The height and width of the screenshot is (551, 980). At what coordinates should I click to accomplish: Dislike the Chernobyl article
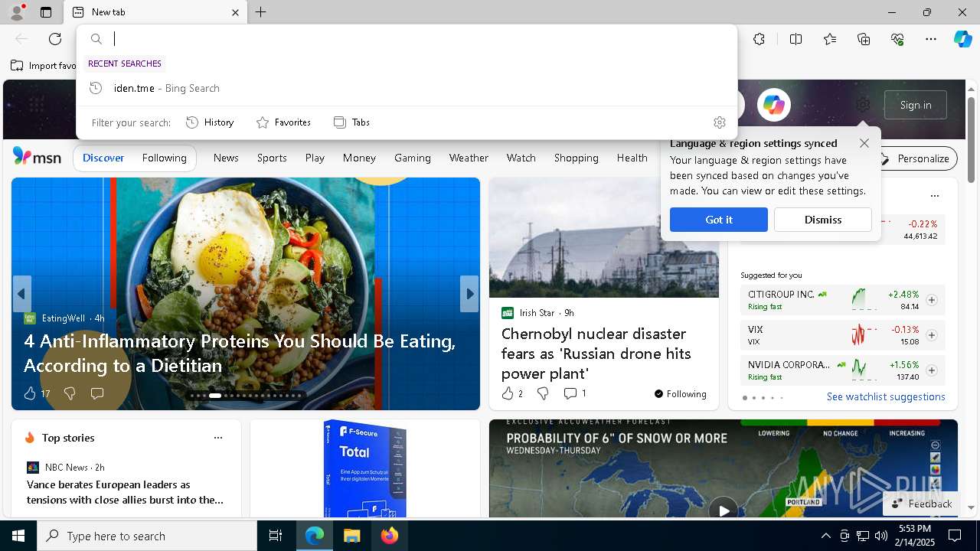coord(543,393)
